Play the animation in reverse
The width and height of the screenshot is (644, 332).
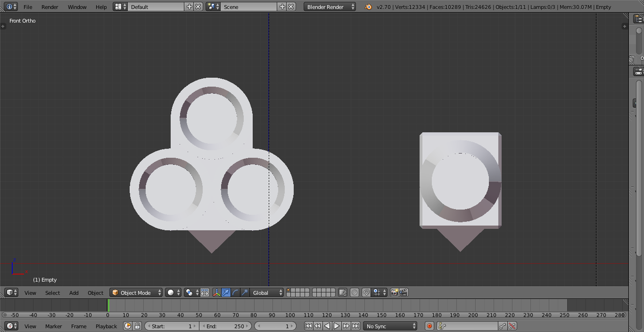[327, 326]
